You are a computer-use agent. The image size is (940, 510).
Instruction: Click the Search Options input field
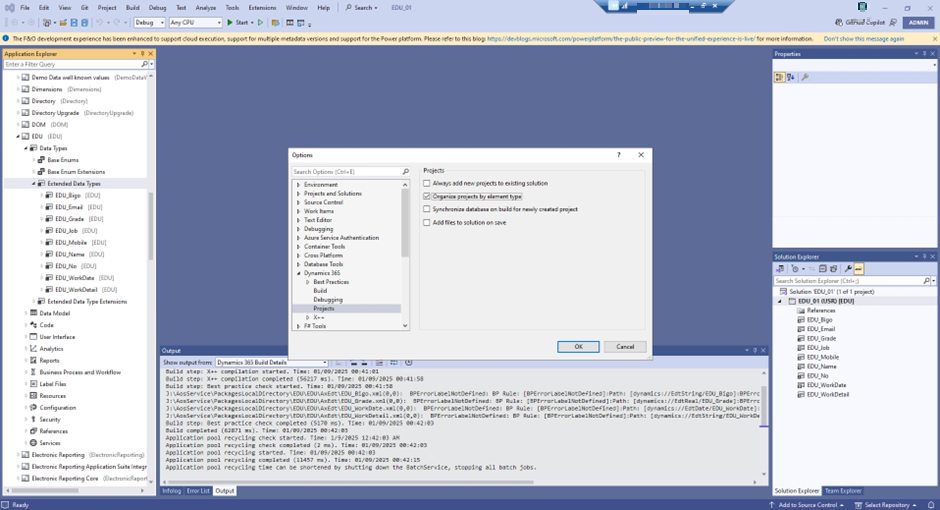(x=347, y=172)
